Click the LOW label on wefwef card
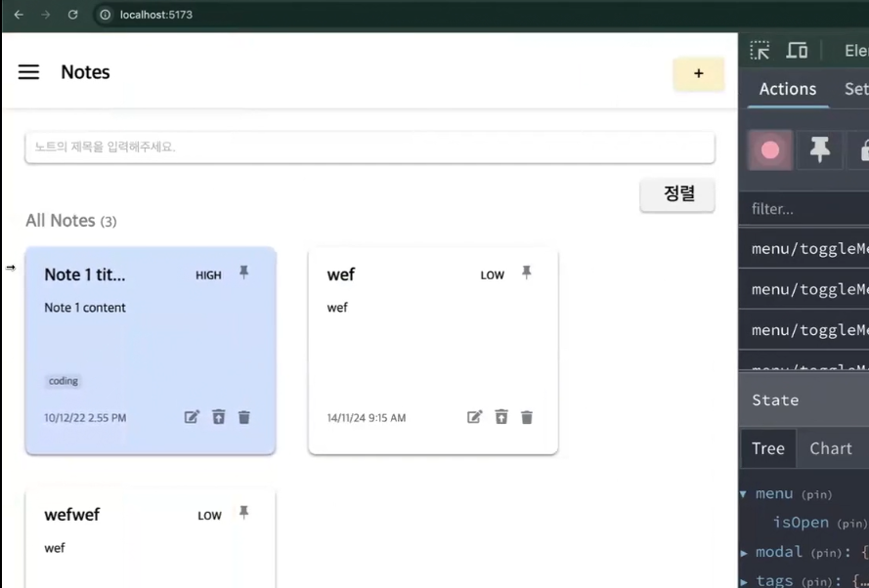Image resolution: width=869 pixels, height=588 pixels. tap(209, 516)
